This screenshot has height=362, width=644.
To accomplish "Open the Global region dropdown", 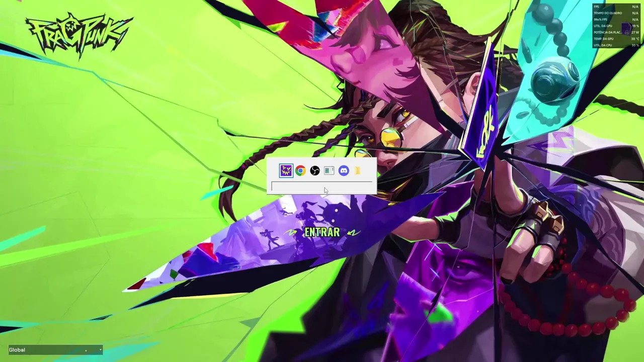I will point(55,350).
